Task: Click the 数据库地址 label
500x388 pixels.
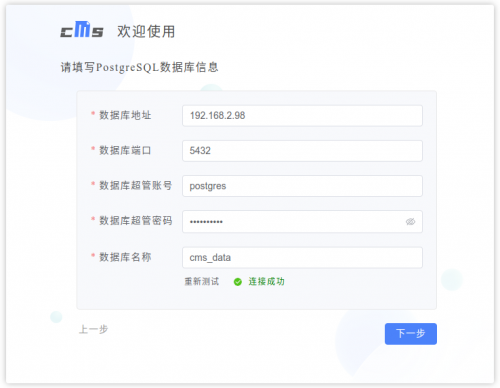Action: [125, 115]
